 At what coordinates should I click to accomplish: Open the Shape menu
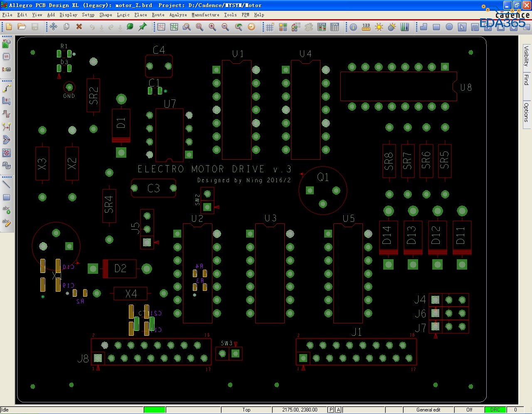coord(106,15)
